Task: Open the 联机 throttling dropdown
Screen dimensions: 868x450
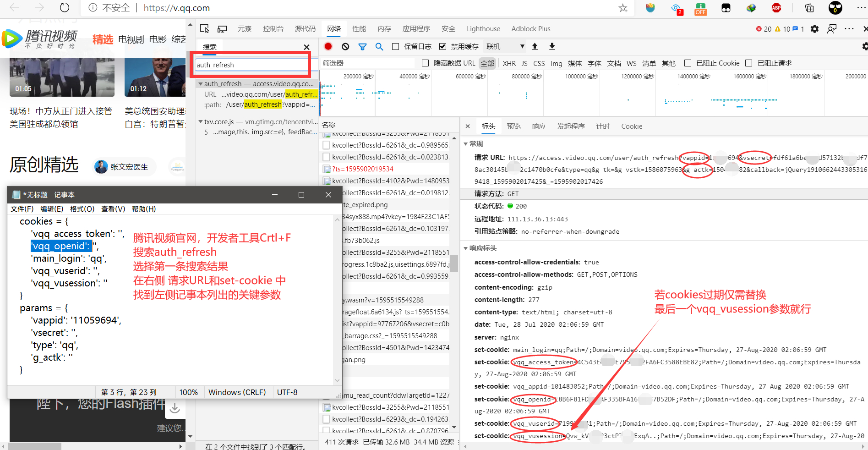Action: tap(505, 46)
